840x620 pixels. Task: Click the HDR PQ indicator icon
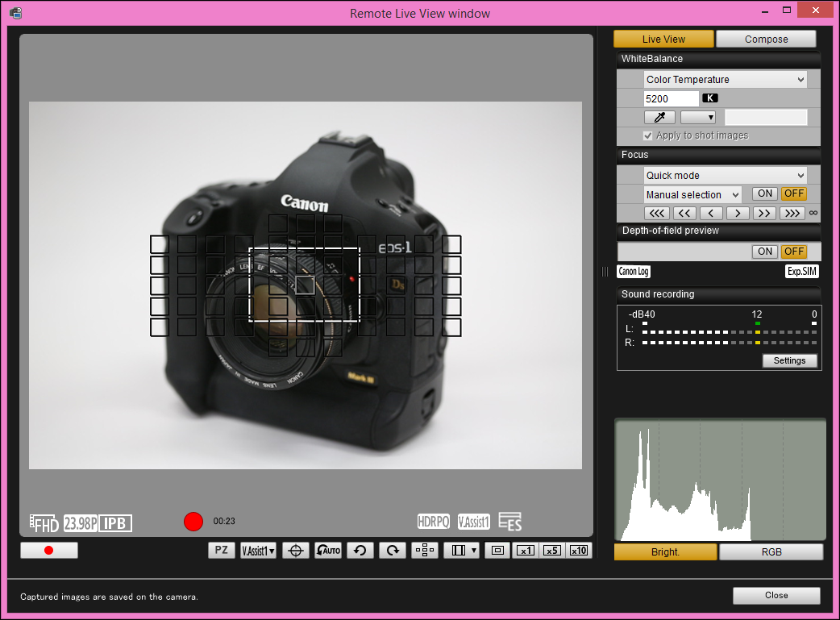tap(434, 522)
